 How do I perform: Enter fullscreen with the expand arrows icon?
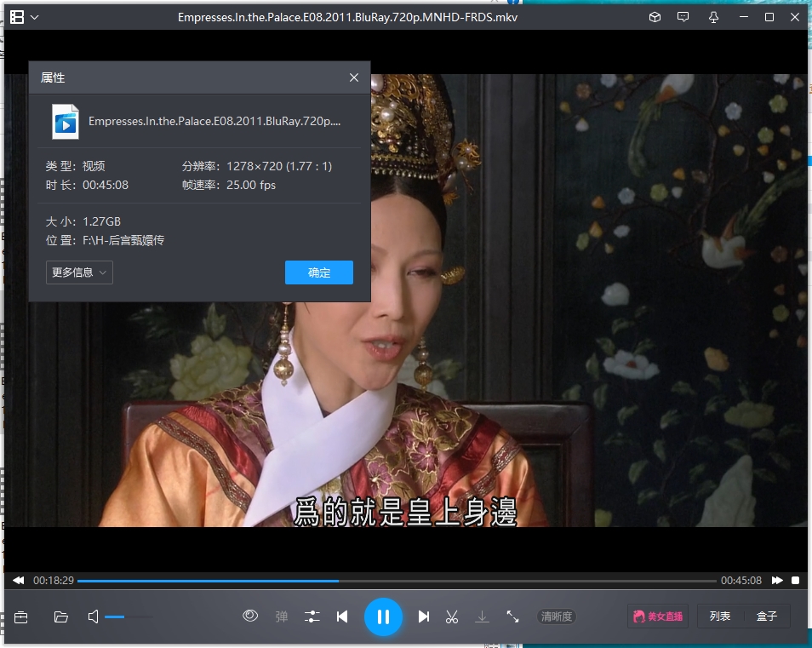click(512, 616)
